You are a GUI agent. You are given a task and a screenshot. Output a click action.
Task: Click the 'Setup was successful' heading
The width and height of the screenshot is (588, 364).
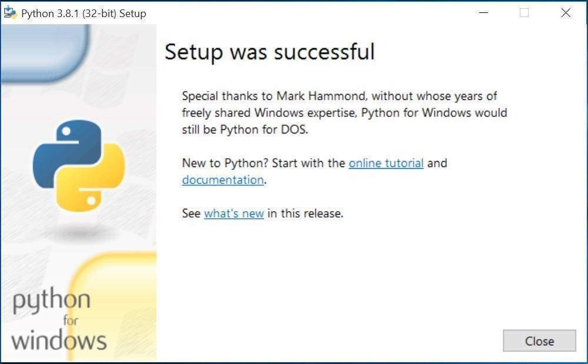[269, 52]
